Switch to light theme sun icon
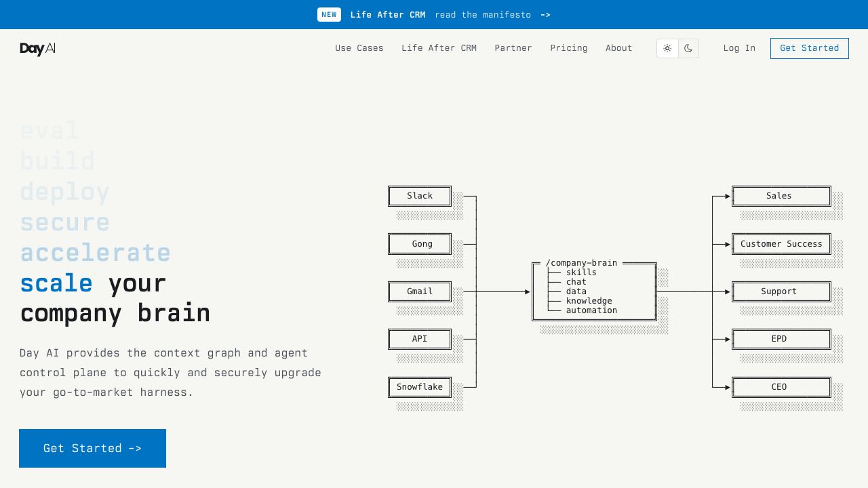 [x=667, y=48]
